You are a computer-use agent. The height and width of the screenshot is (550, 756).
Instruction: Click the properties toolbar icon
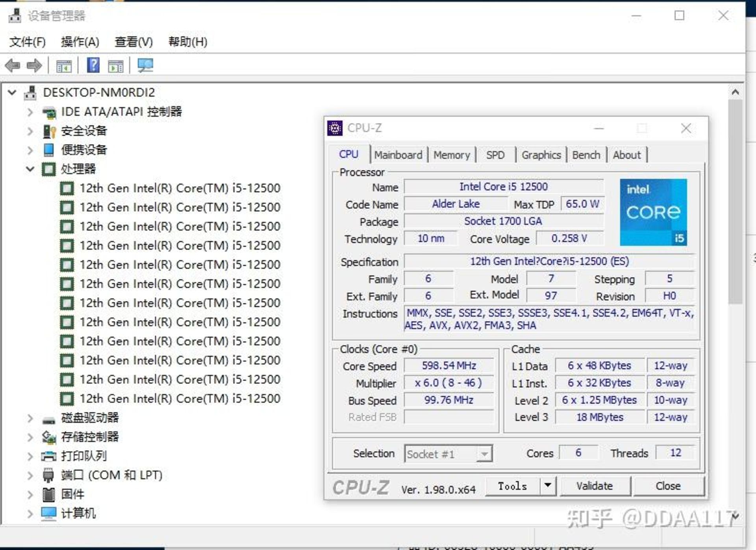(116, 65)
